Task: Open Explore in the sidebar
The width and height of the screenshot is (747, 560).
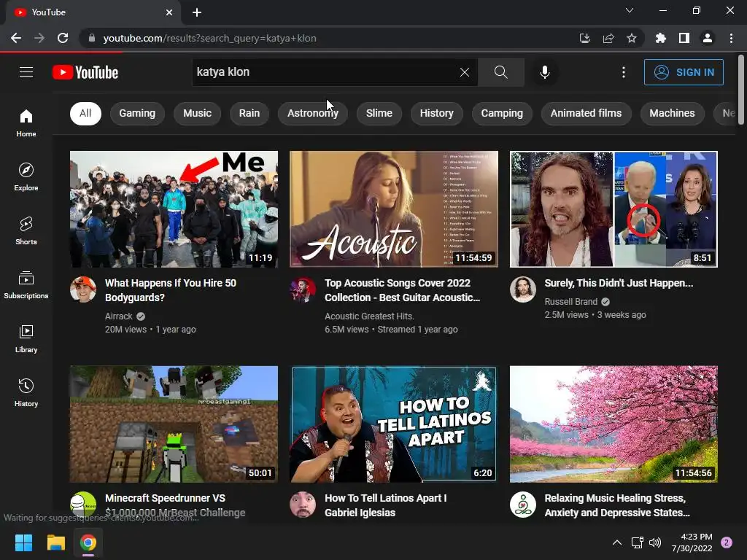Action: tap(26, 176)
